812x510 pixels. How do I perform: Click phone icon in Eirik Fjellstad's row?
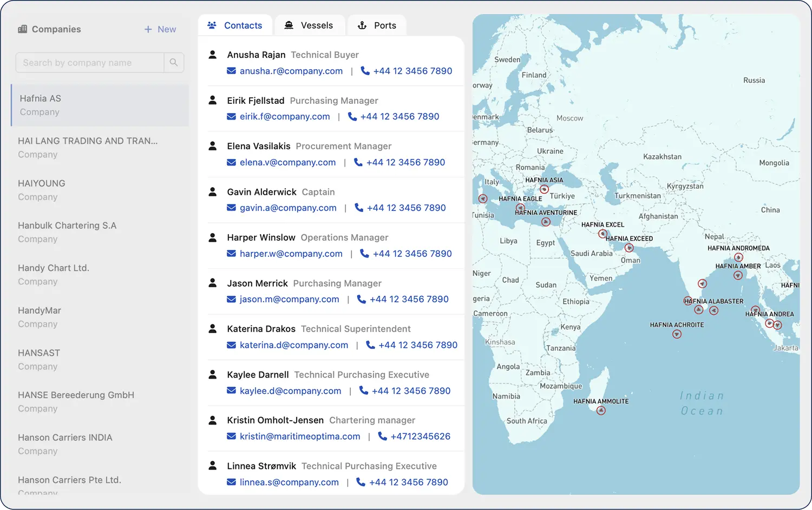(x=352, y=116)
